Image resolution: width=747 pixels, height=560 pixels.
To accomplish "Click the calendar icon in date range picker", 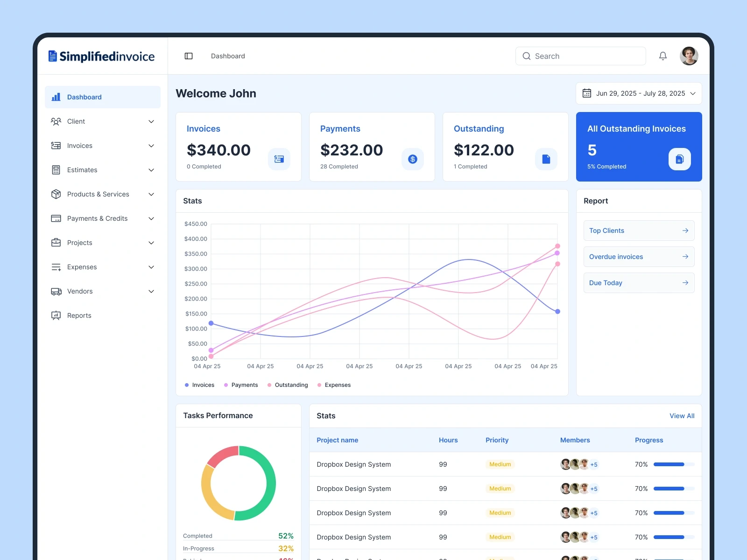I will click(x=587, y=93).
